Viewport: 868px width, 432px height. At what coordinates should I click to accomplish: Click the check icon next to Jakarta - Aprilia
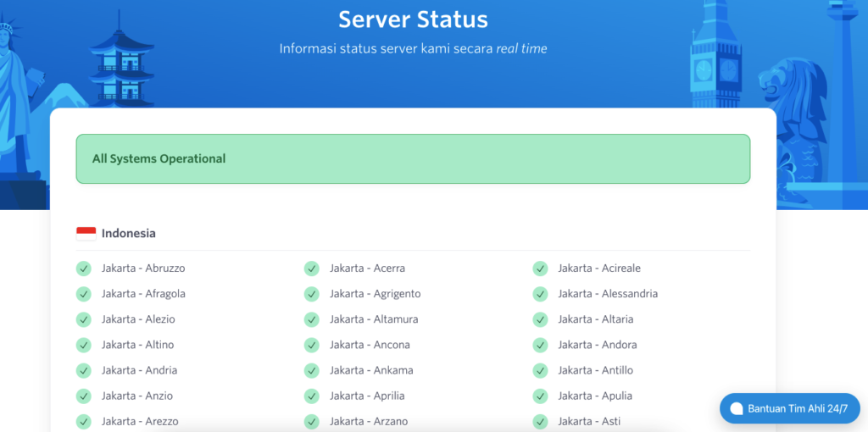click(312, 396)
